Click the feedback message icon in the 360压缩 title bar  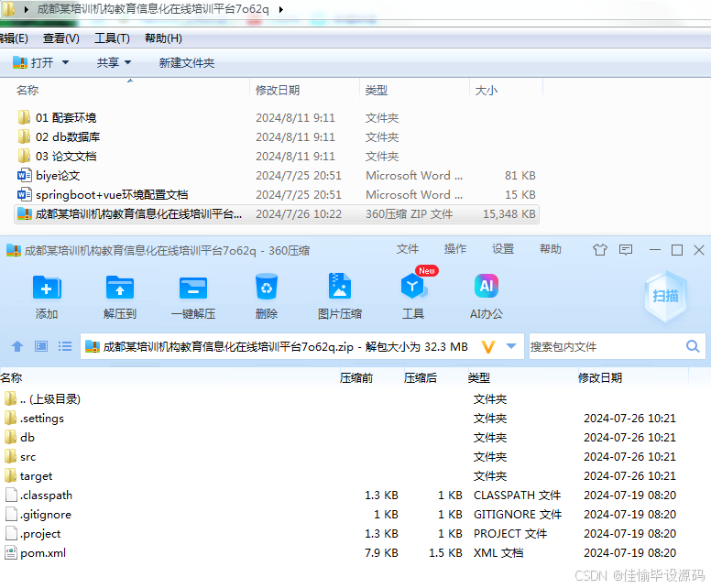(626, 250)
